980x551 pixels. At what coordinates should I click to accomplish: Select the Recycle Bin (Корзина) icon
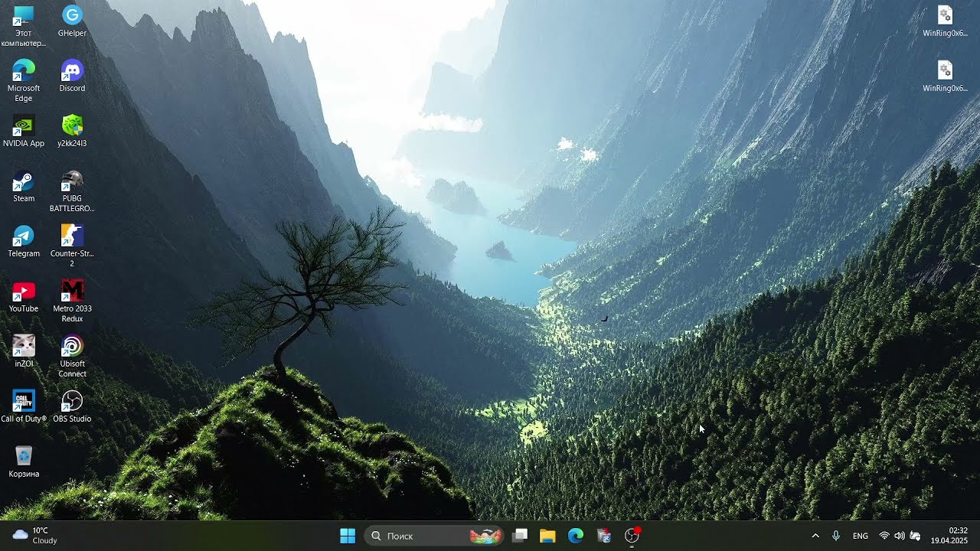24,461
